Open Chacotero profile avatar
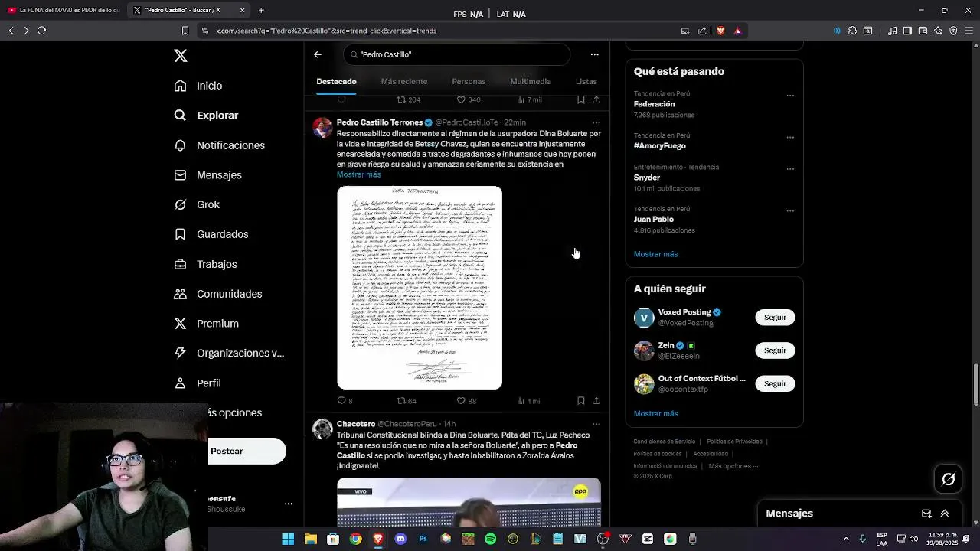This screenshot has width=980, height=551. click(322, 429)
